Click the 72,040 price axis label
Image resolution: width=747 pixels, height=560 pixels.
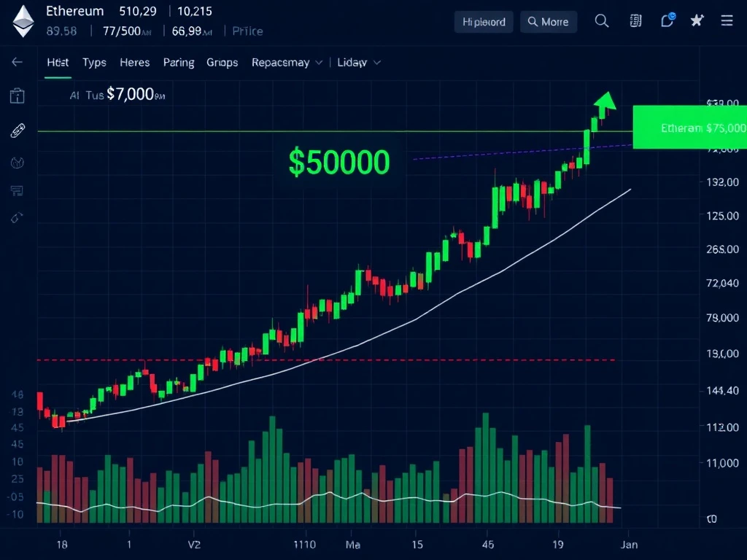(723, 283)
